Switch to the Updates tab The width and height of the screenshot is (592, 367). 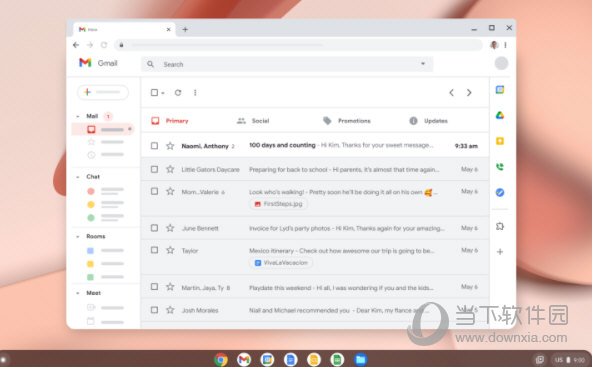(x=429, y=121)
